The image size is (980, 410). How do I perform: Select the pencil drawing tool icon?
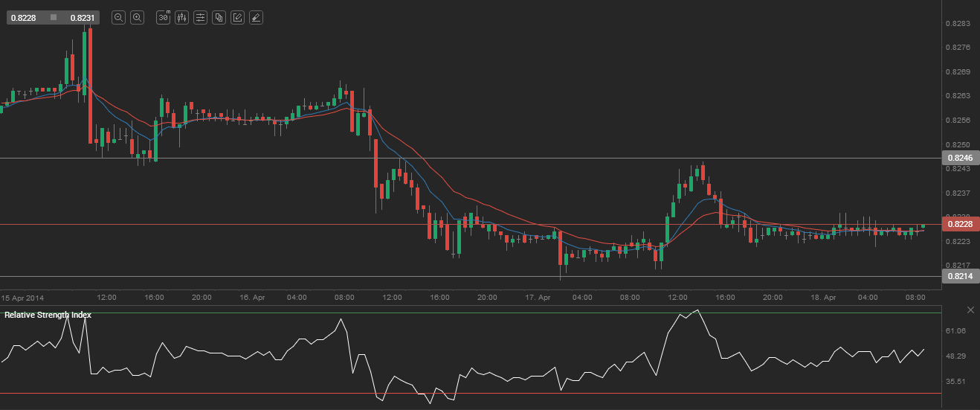coord(237,17)
